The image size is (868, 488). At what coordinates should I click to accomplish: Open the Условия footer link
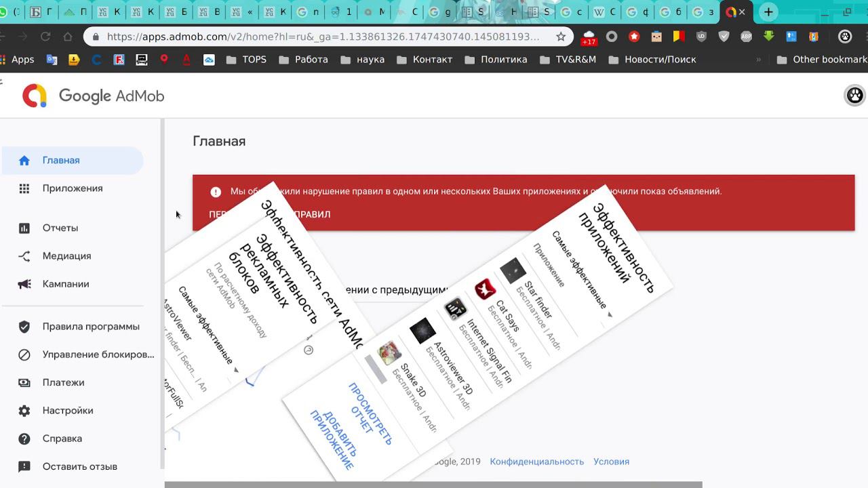[612, 462]
